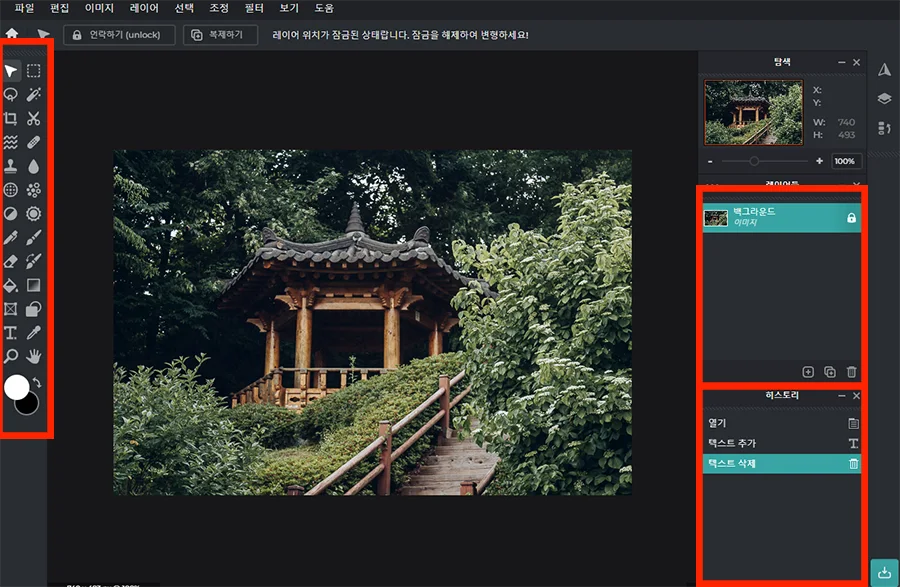This screenshot has height=587, width=900.
Task: Collapse the layers panel header
Action: tap(842, 184)
